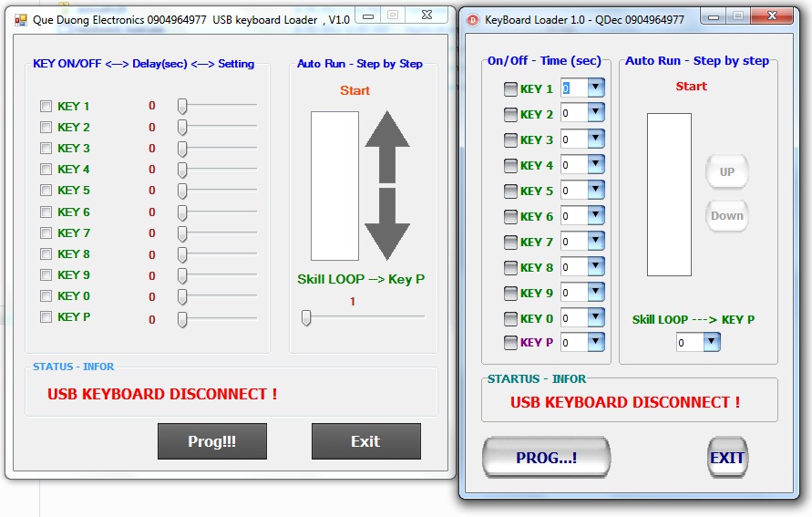This screenshot has height=517, width=812.
Task: Click the up arrow in Que Duong window
Action: click(387, 147)
